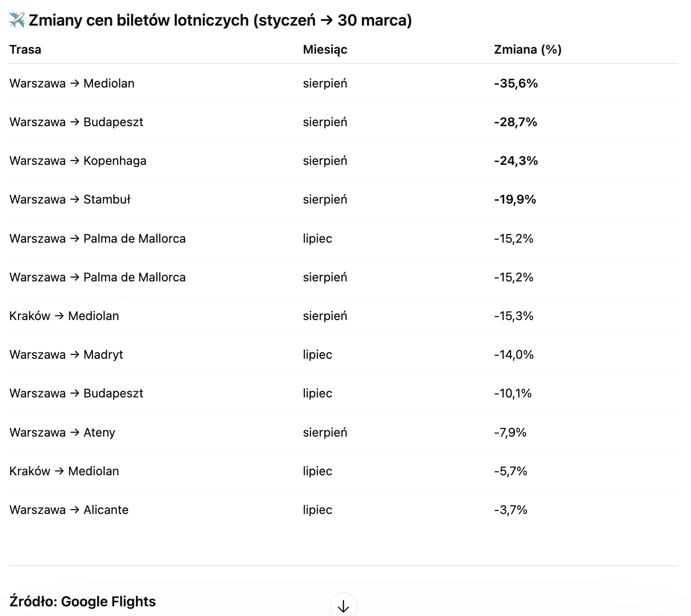Click the scroll-down arrow button
The width and height of the screenshot is (691, 616).
pyautogui.click(x=343, y=606)
